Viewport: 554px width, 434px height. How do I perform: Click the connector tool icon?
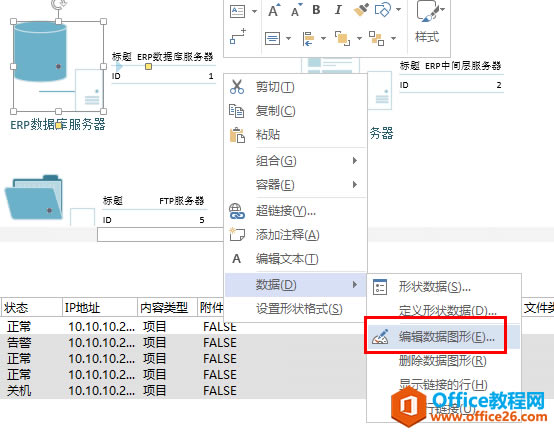tap(238, 37)
